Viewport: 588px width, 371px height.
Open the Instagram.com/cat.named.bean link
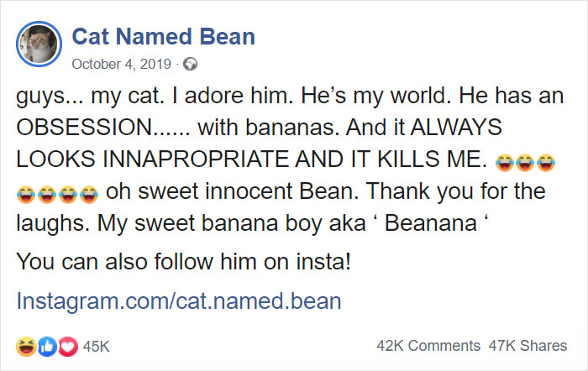tap(179, 301)
